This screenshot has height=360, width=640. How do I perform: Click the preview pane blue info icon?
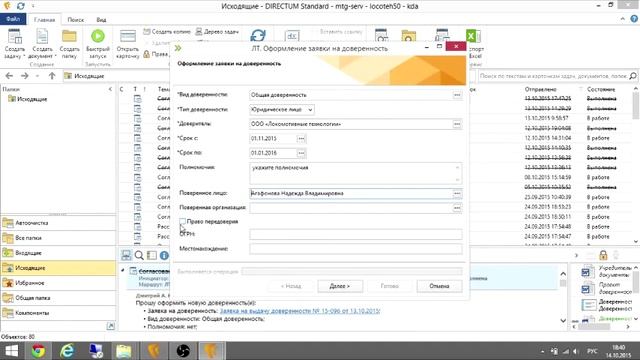pos(164,256)
